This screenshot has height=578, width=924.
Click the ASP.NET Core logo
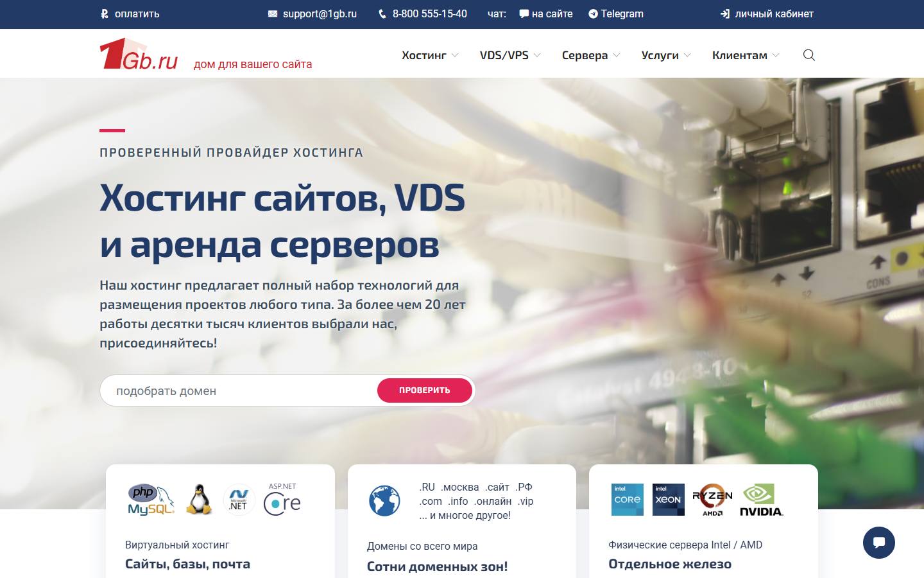coord(282,499)
